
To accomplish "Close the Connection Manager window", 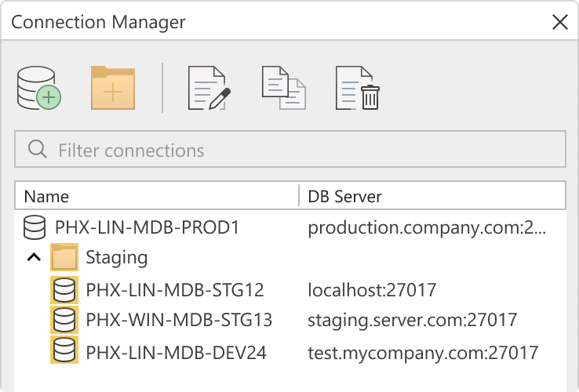I will [x=560, y=22].
